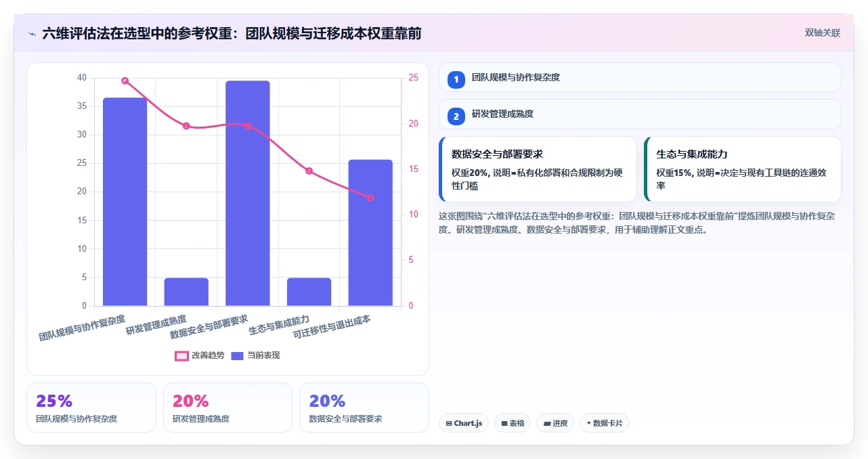Toggle the 改善趋势 legend swatch
The height and width of the screenshot is (459, 868).
[181, 355]
